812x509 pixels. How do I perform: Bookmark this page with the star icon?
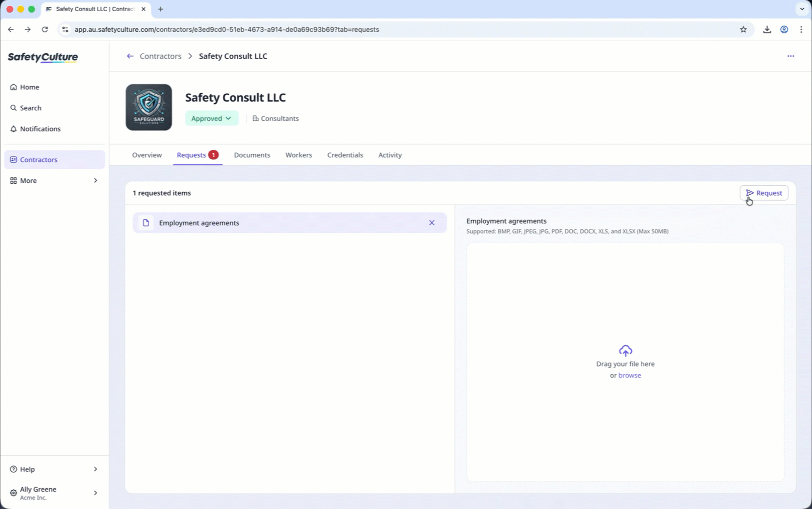(x=743, y=29)
